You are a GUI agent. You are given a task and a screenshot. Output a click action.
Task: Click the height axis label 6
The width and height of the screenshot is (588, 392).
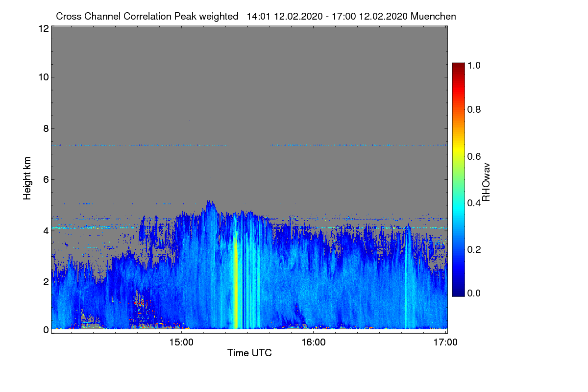pyautogui.click(x=45, y=179)
